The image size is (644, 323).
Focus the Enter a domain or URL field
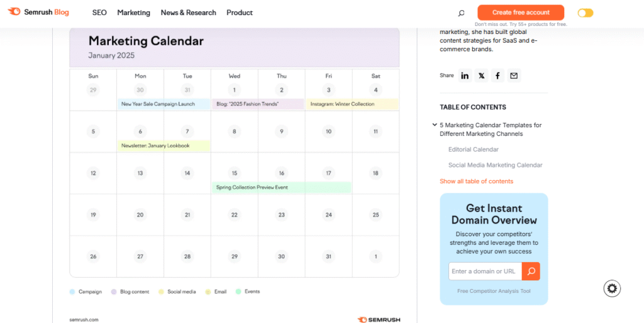point(485,271)
